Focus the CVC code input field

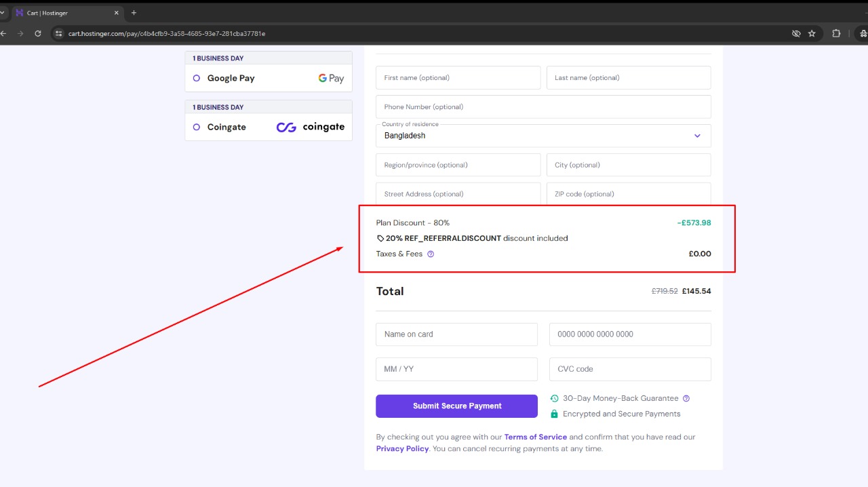[629, 369]
